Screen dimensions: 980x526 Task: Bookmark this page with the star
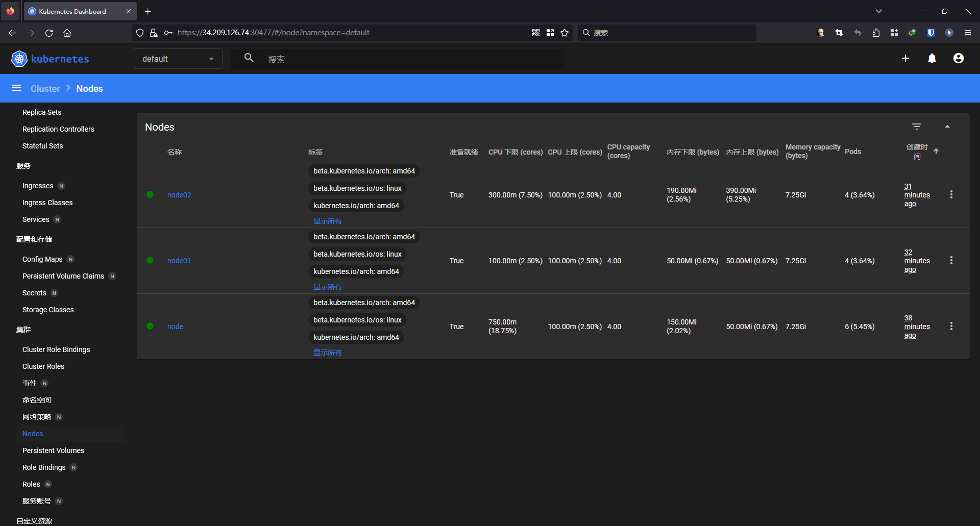pyautogui.click(x=565, y=33)
